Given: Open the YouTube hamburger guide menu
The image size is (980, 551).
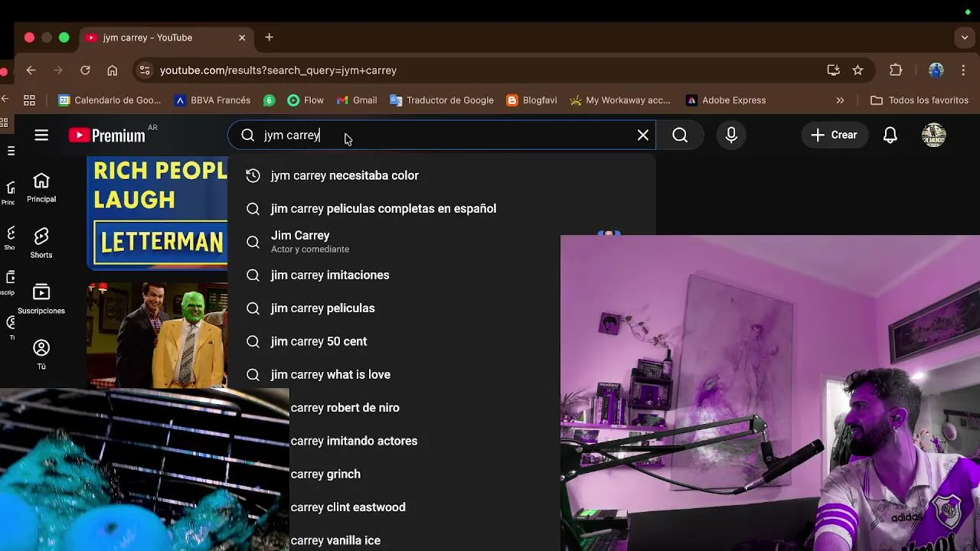Looking at the screenshot, I should [41, 135].
